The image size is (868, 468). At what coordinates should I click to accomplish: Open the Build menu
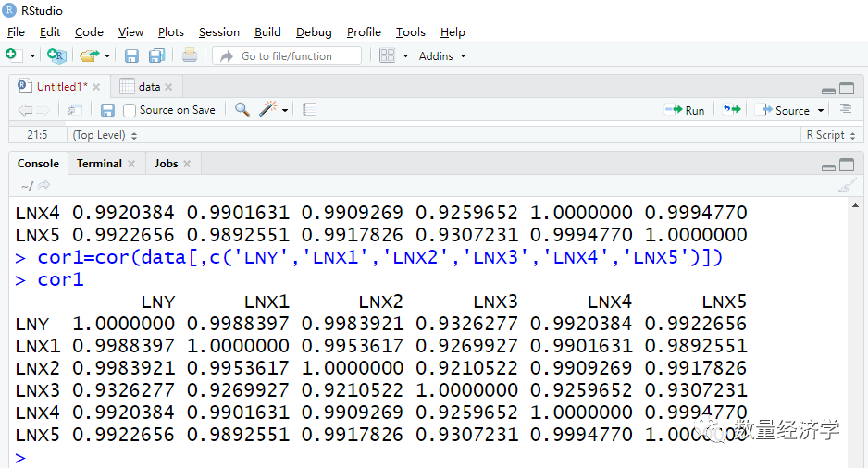[x=268, y=32]
